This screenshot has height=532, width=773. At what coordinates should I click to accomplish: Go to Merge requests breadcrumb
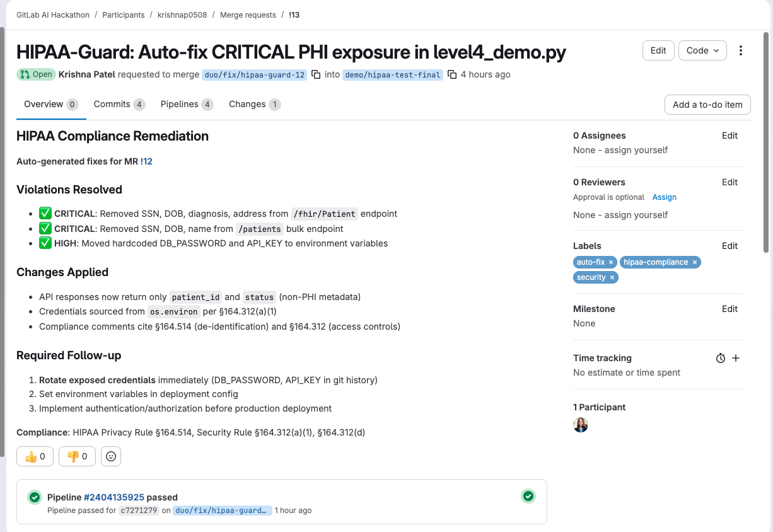(x=248, y=14)
